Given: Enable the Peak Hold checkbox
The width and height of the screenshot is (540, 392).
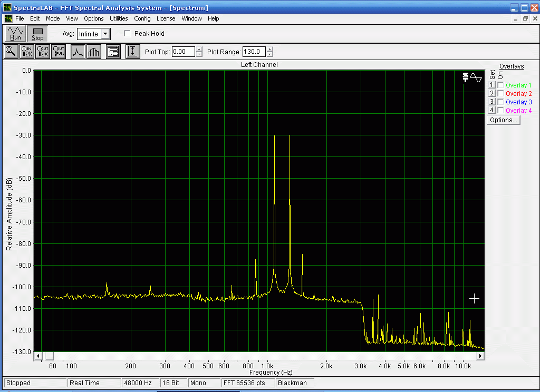Looking at the screenshot, I should pos(127,34).
